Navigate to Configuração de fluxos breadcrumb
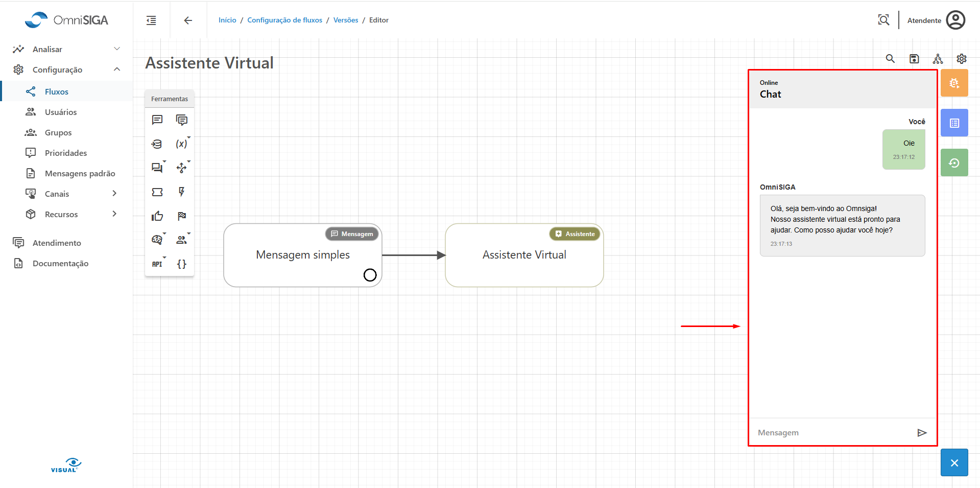The height and width of the screenshot is (488, 980). tap(285, 20)
